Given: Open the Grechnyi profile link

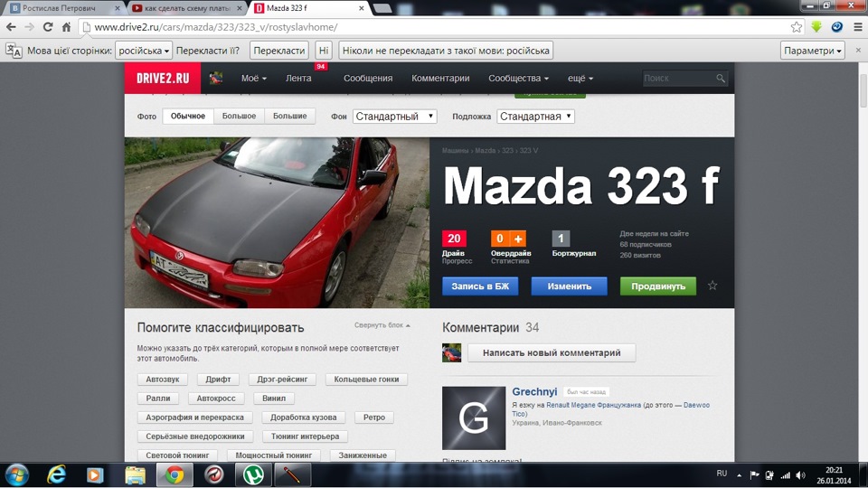Looking at the screenshot, I should pos(534,391).
